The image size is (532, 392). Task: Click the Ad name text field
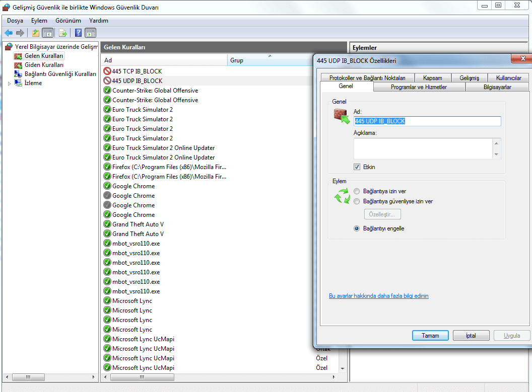click(427, 121)
